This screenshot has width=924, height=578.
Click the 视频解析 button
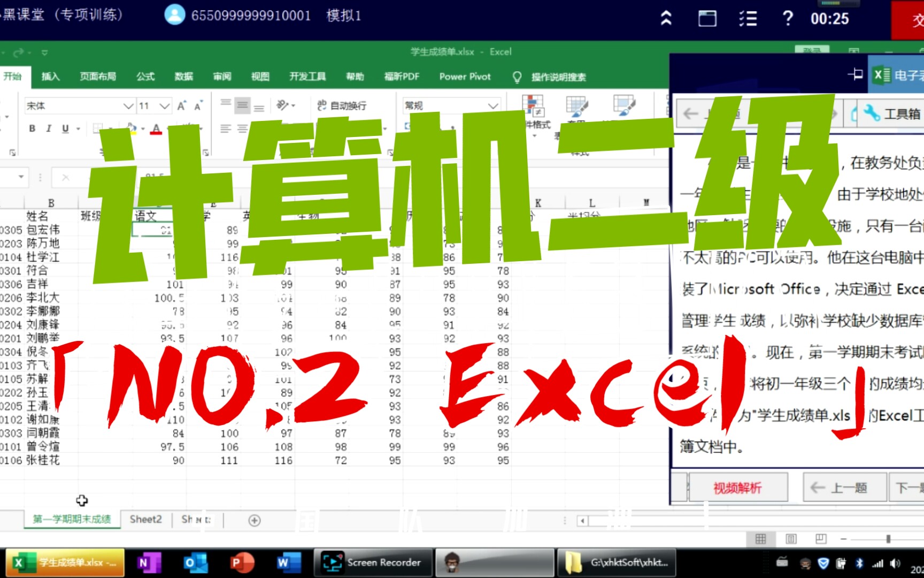[738, 488]
